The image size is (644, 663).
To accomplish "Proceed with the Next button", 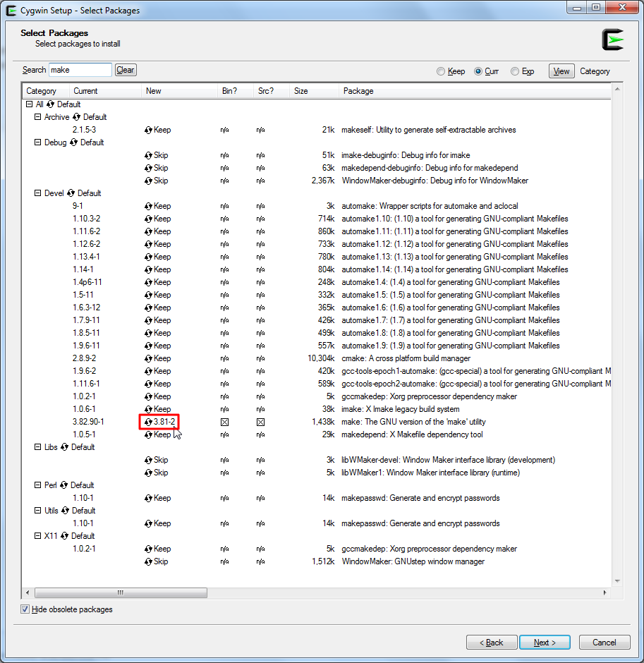I will (x=545, y=643).
